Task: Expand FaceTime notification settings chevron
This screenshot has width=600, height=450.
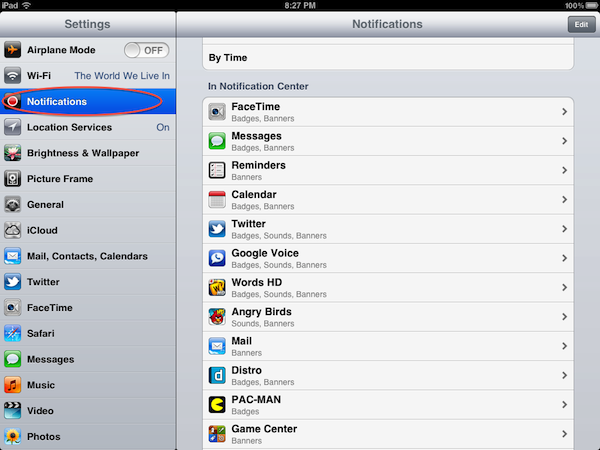Action: click(x=564, y=112)
